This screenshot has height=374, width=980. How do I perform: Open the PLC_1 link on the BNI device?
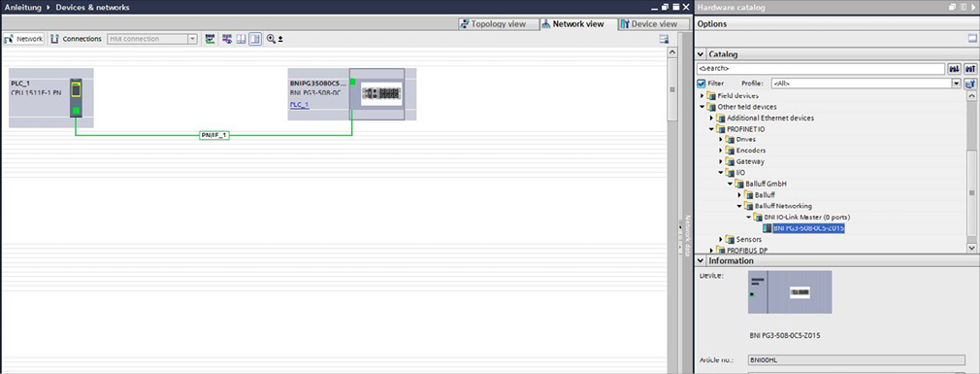(300, 105)
